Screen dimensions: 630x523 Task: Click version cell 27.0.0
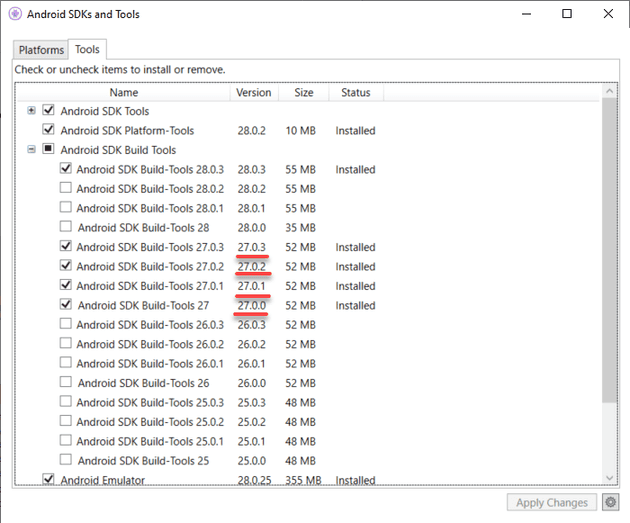pos(252,305)
